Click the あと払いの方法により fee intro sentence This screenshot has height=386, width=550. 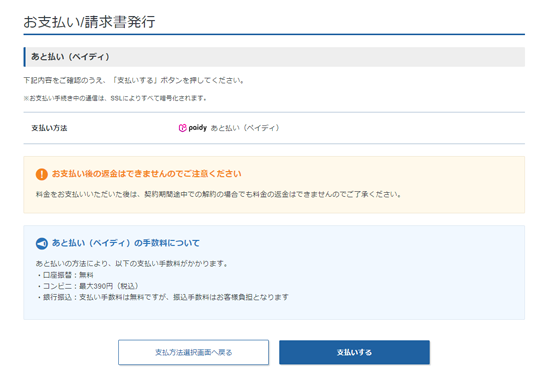point(132,264)
